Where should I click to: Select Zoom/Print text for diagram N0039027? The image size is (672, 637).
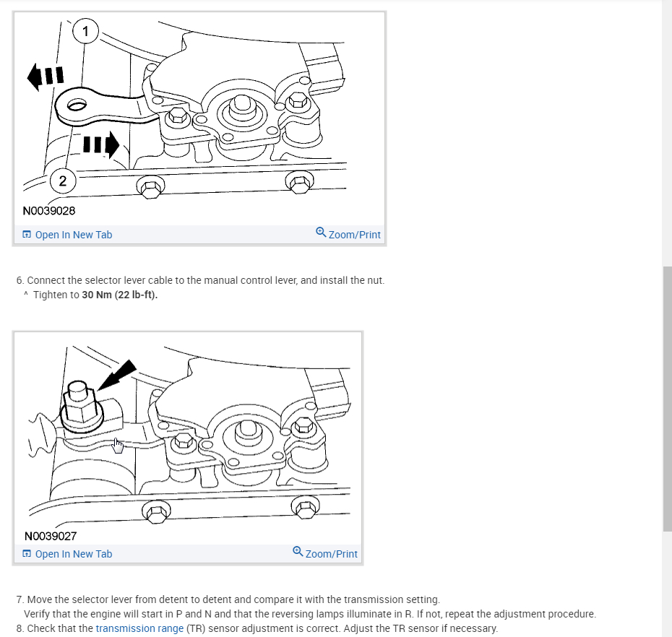click(x=331, y=554)
